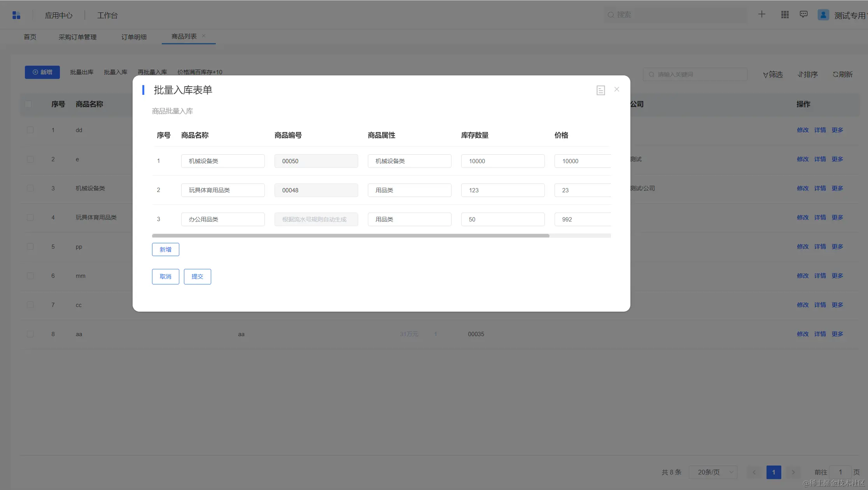868x490 pixels.
Task: Toggle the select-all checkbox in table header
Action: point(28,104)
